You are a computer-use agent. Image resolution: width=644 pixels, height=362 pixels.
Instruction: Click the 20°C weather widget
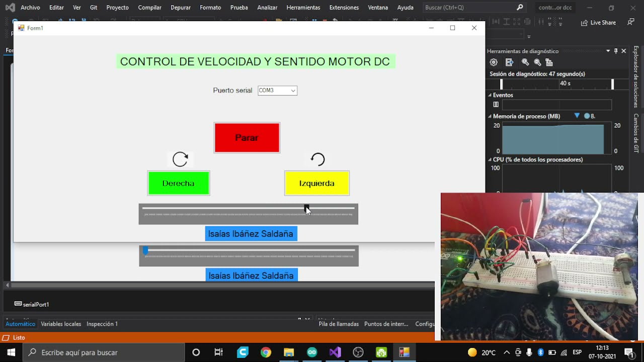point(482,352)
